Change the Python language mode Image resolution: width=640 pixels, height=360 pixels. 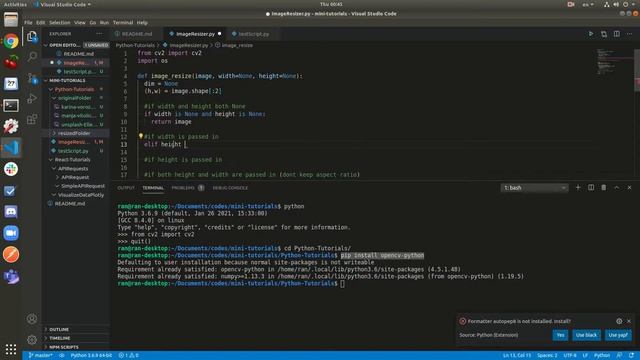(x=602, y=356)
